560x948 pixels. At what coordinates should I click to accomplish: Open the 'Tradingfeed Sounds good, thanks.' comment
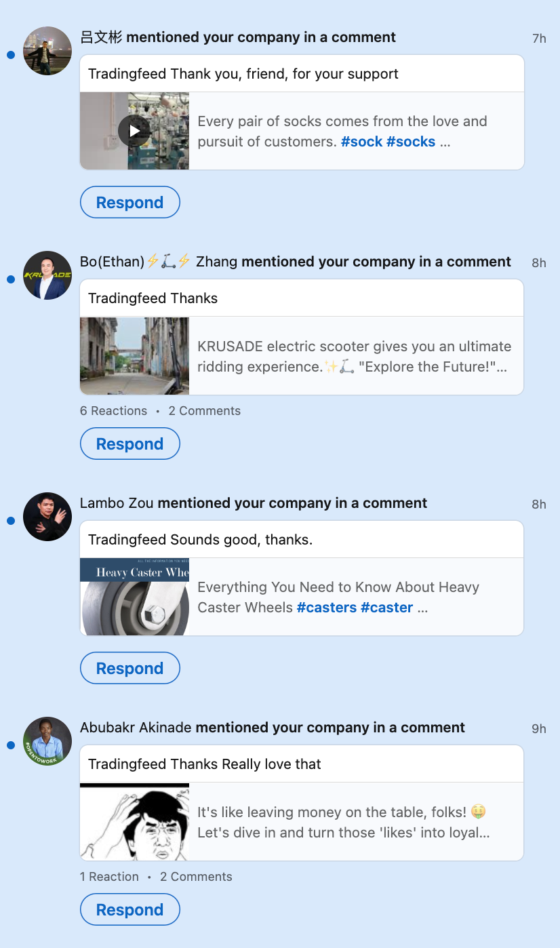(x=200, y=540)
